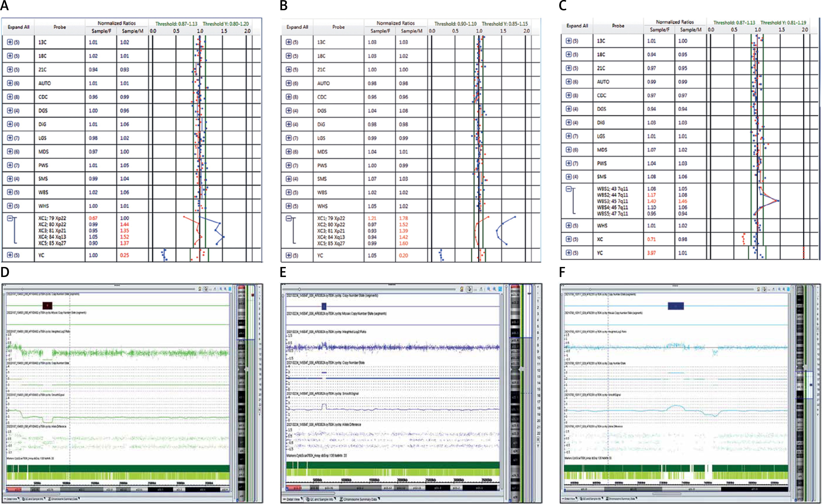Image resolution: width=822 pixels, height=504 pixels.
Task: Collapse the WBS probe group in panel C
Action: pos(569,189)
